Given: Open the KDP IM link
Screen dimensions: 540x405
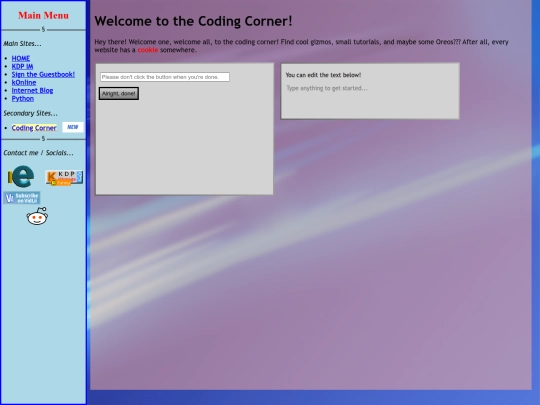Looking at the screenshot, I should [x=22, y=66].
